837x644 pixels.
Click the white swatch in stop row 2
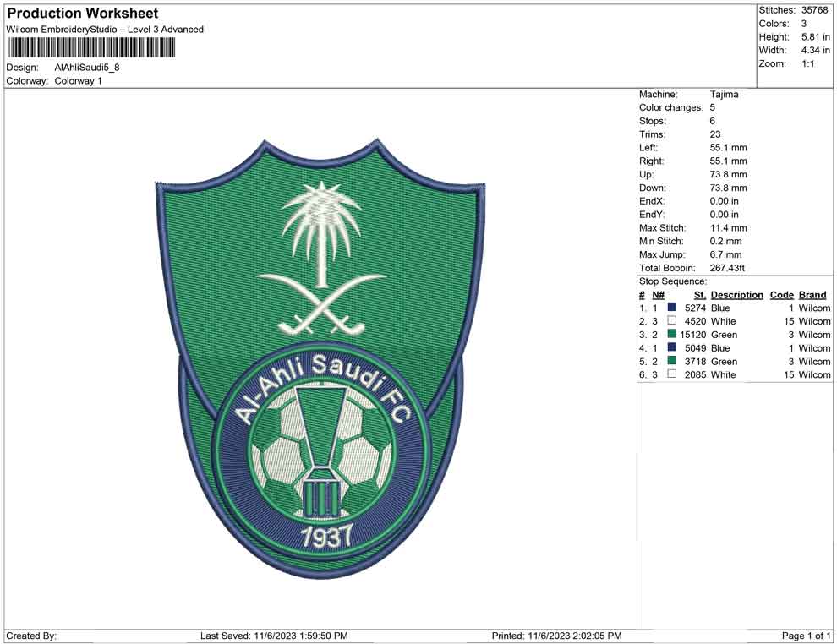[x=672, y=320]
